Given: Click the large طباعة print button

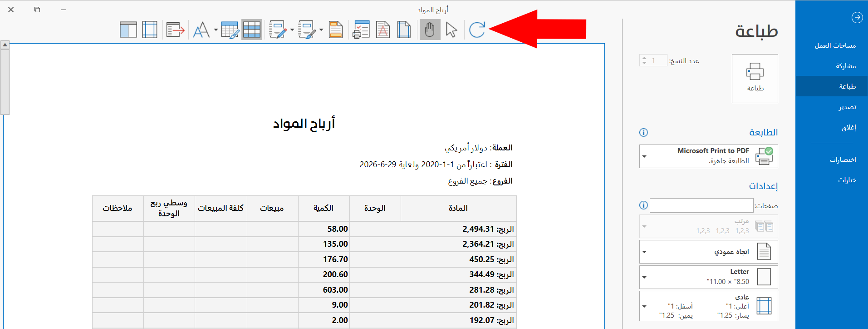Looking at the screenshot, I should pos(755,79).
